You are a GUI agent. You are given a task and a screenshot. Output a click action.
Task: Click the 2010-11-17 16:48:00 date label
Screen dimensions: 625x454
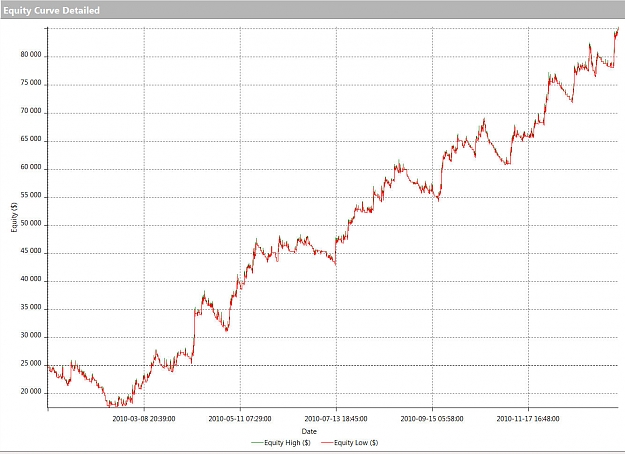[528, 419]
